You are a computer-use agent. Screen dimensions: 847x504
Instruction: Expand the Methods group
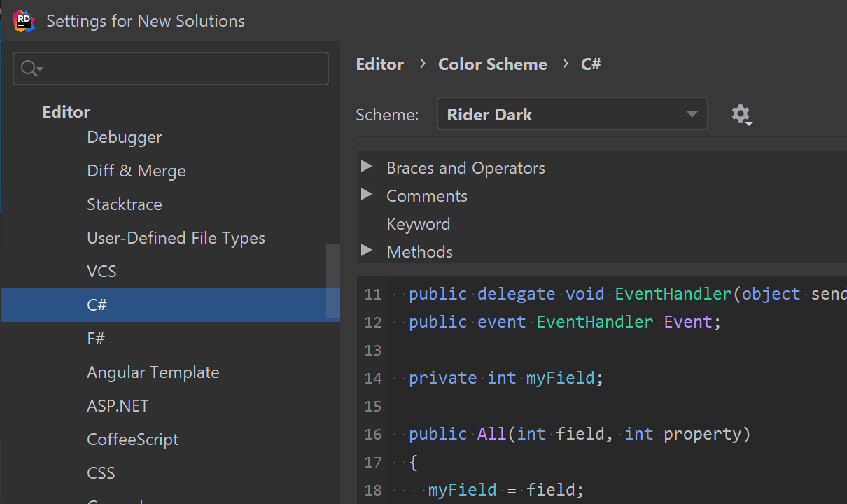coord(366,250)
